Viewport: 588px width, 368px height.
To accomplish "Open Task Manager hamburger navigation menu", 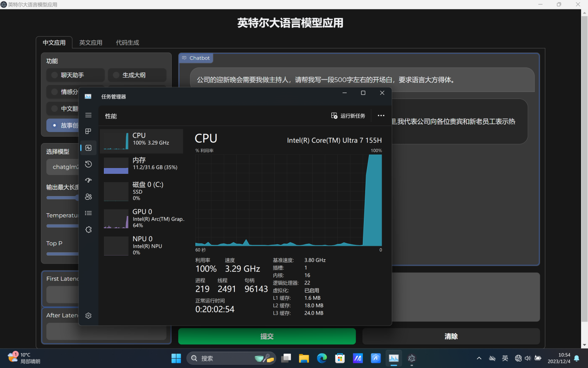I will click(x=88, y=115).
